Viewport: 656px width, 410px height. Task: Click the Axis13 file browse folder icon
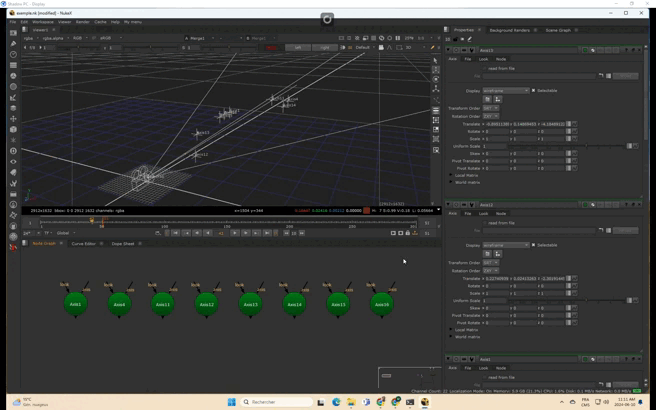[601, 76]
